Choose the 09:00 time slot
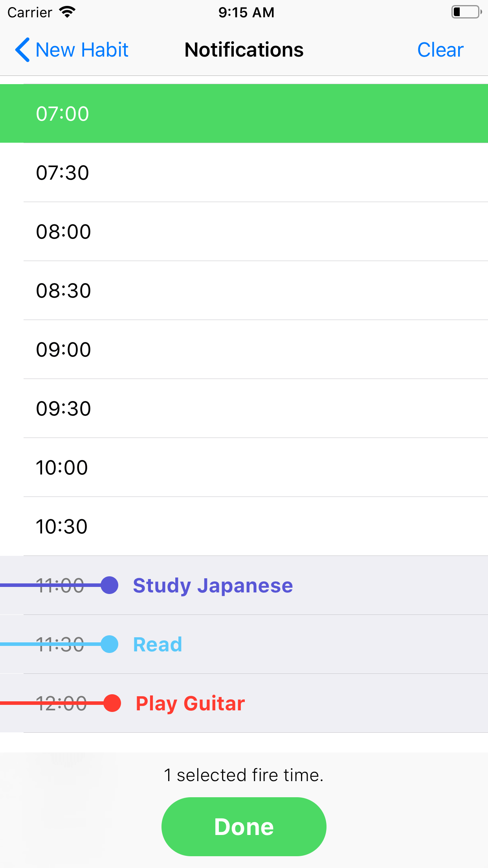Screen dimensions: 488x868 pos(244,349)
